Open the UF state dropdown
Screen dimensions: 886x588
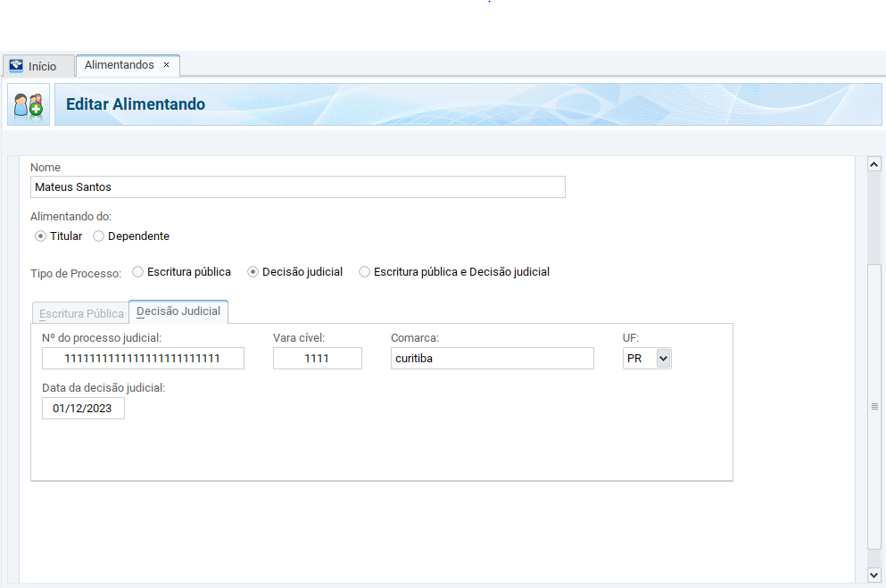[x=662, y=358]
